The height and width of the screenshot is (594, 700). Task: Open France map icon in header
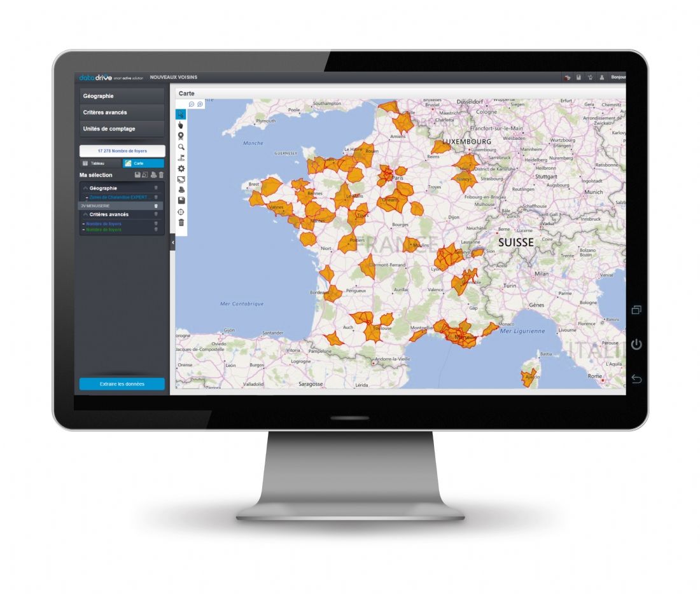[567, 77]
